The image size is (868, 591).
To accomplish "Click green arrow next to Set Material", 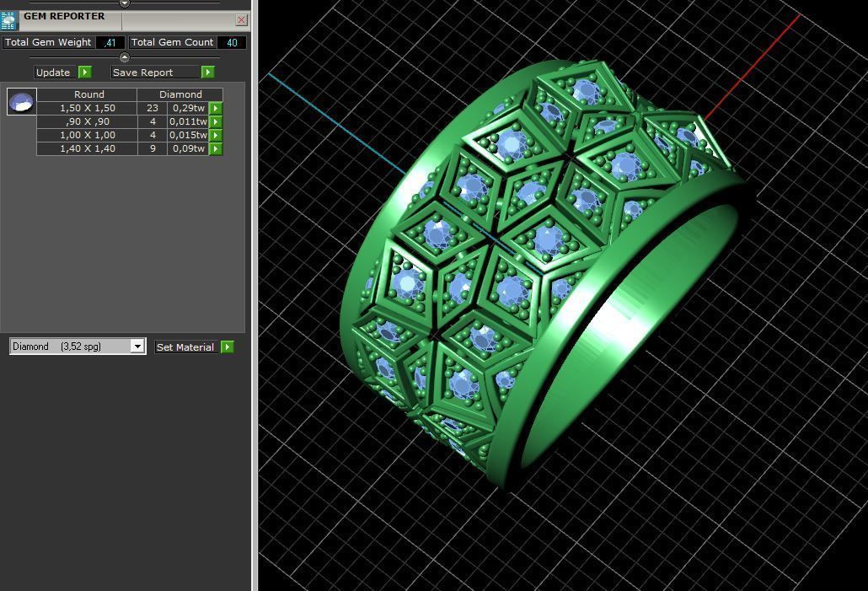I will (227, 347).
